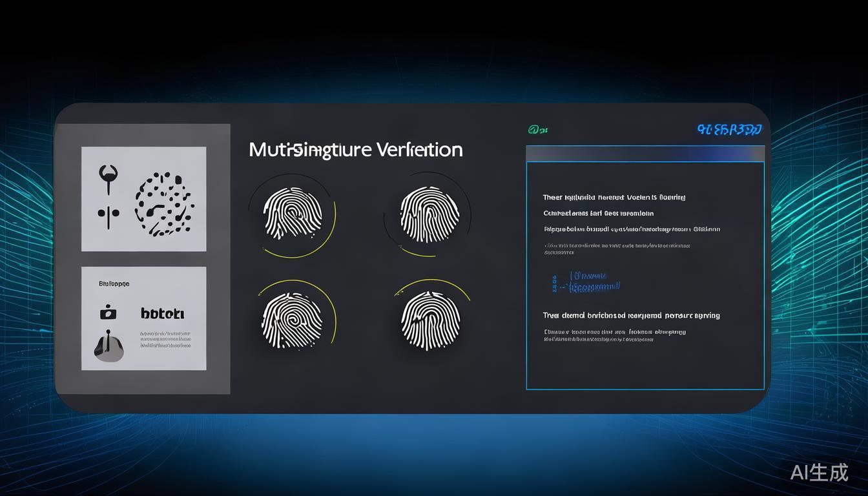Click the blue highlighted text in right panel
Viewport: 868px width, 496px height.
click(x=589, y=281)
